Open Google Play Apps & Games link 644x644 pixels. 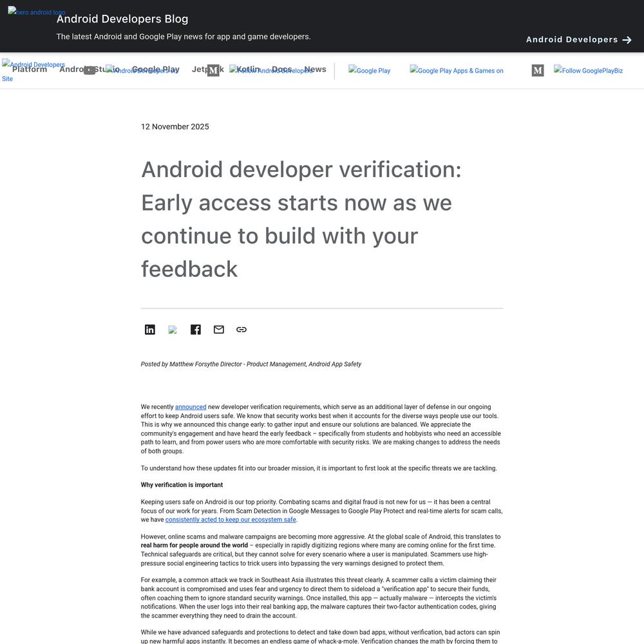click(x=457, y=71)
